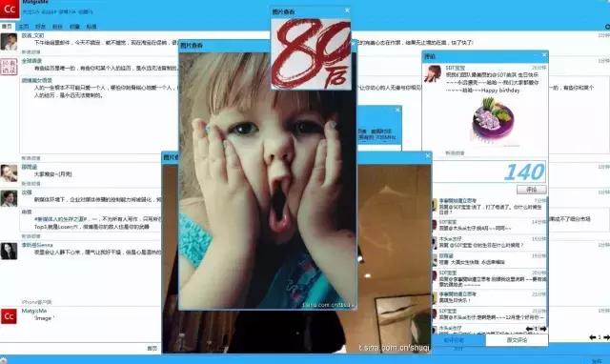Focus the comment input box showing 140
The width and height of the screenshot is (610, 364).
[488, 172]
